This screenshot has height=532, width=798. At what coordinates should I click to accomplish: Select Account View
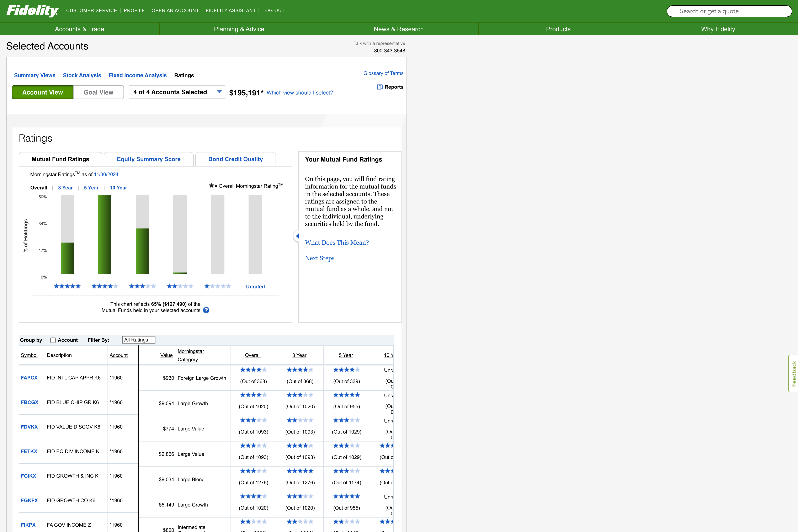(x=42, y=92)
